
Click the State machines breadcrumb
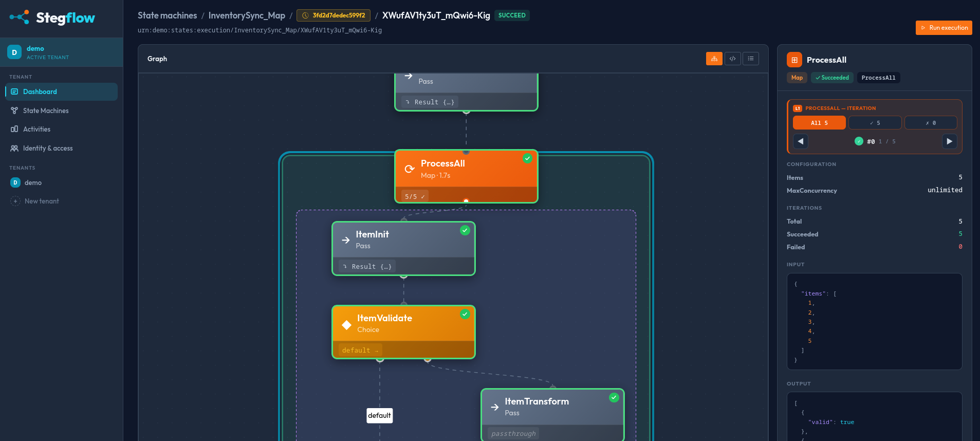[167, 15]
